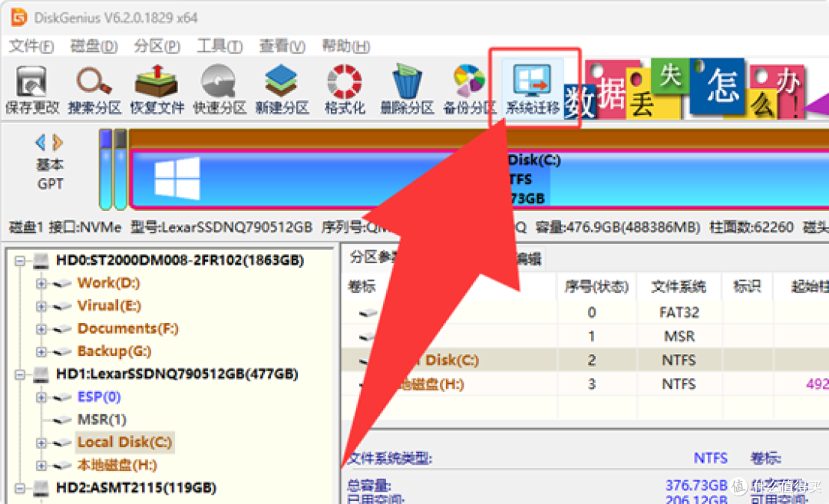The width and height of the screenshot is (829, 504).
Task: Click Delete Partition (删除分区) icon
Action: (407, 90)
